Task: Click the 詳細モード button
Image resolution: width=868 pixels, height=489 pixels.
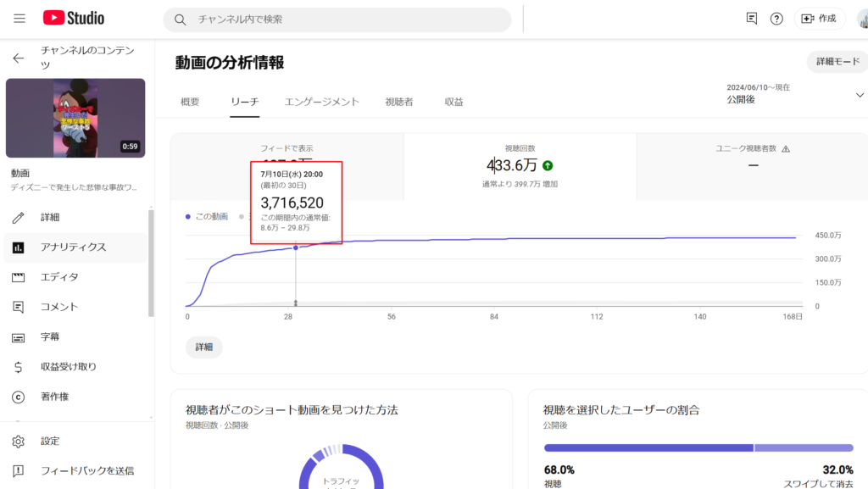Action: coord(837,62)
